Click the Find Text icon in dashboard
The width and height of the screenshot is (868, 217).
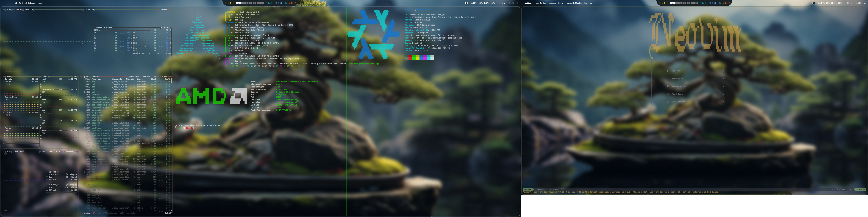point(668,94)
